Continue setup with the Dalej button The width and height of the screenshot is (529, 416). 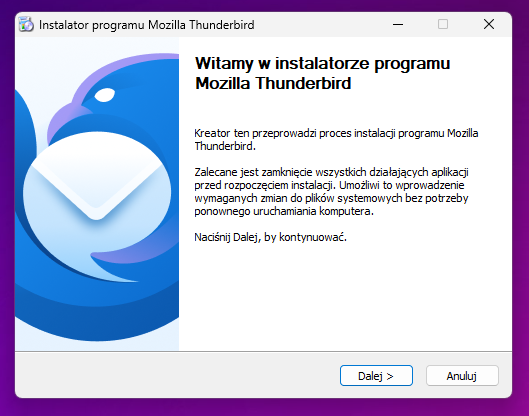(x=376, y=376)
